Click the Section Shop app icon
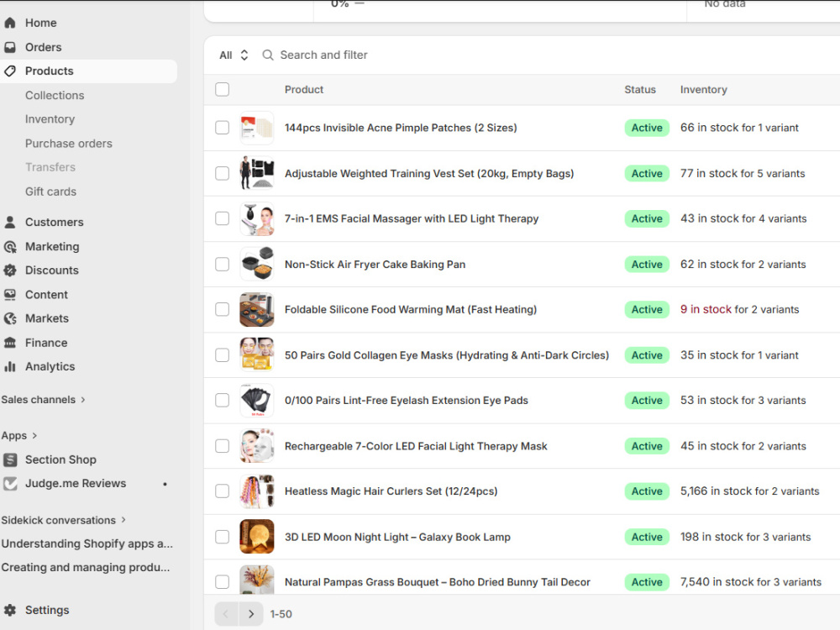The width and height of the screenshot is (840, 630). point(10,459)
